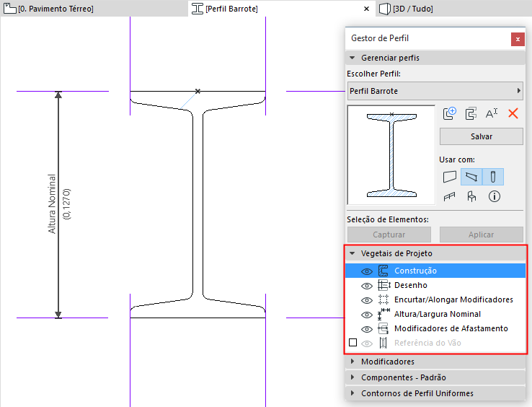
Task: Open profile info icon
Action: [x=495, y=196]
